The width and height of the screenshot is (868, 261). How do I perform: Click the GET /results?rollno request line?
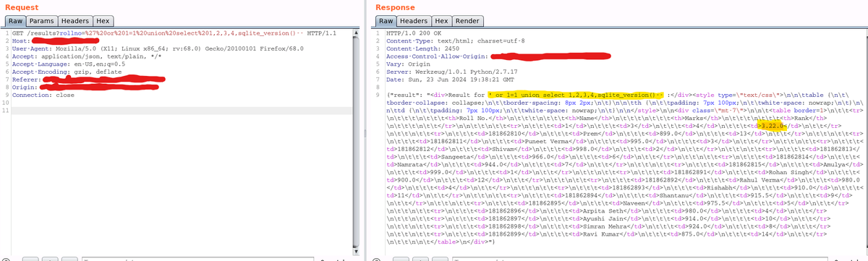pyautogui.click(x=174, y=34)
